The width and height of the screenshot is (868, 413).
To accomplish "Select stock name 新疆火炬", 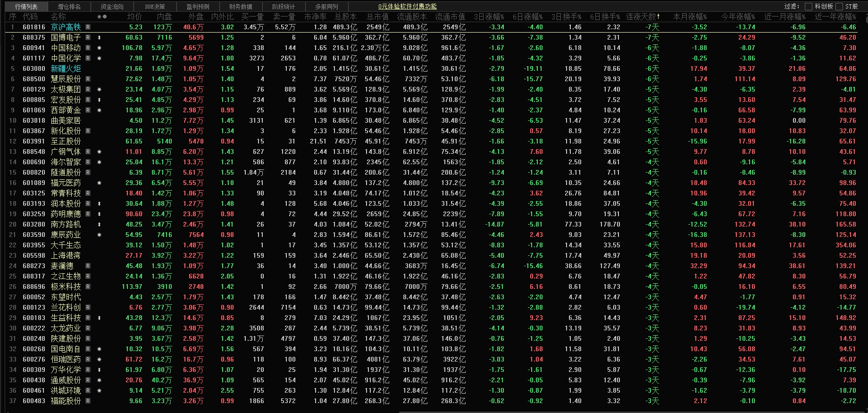I will 66,69.
